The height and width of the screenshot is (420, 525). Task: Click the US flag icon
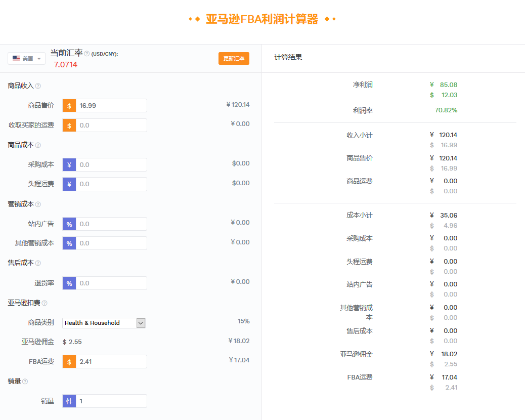click(16, 58)
